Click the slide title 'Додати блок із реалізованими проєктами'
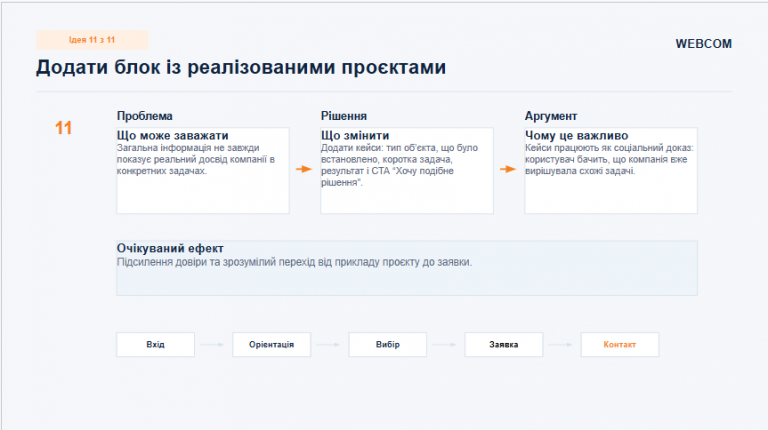The width and height of the screenshot is (768, 430). [241, 67]
